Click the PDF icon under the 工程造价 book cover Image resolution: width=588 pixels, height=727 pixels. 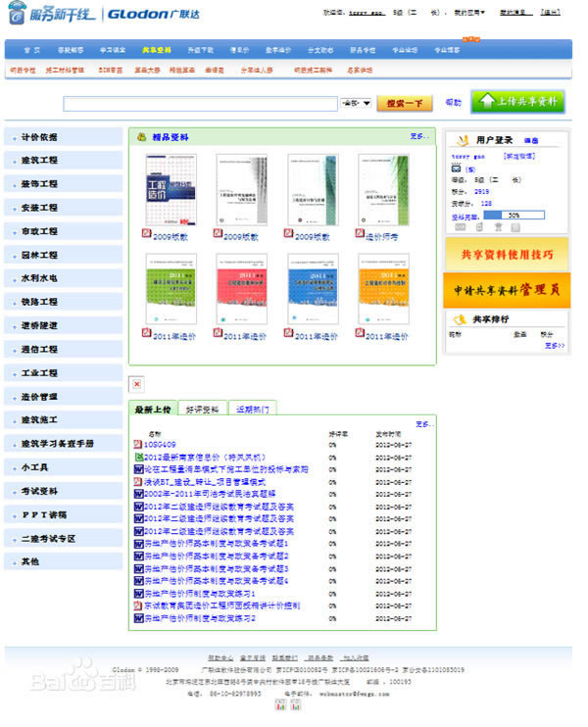coord(147,233)
